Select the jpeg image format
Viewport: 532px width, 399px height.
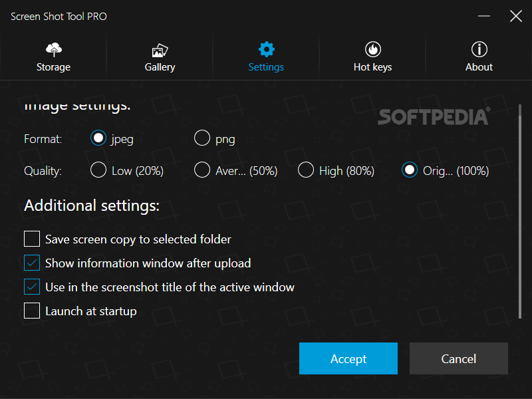pos(98,138)
